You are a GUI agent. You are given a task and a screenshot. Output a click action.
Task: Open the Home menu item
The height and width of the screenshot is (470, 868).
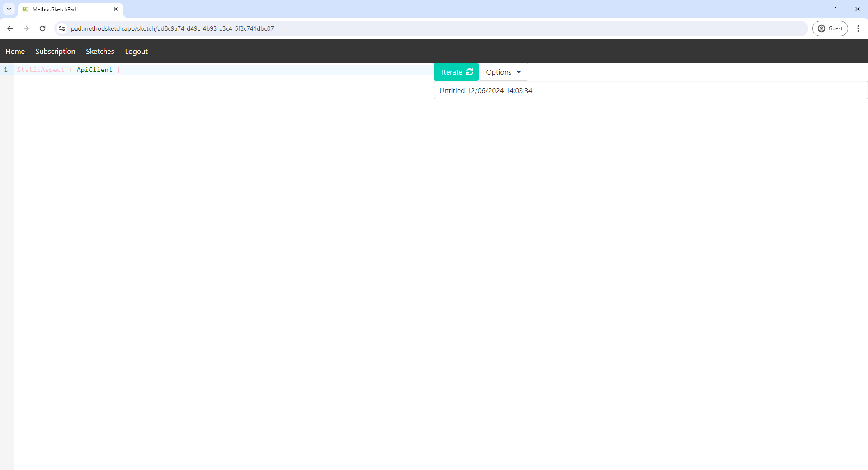pyautogui.click(x=15, y=52)
